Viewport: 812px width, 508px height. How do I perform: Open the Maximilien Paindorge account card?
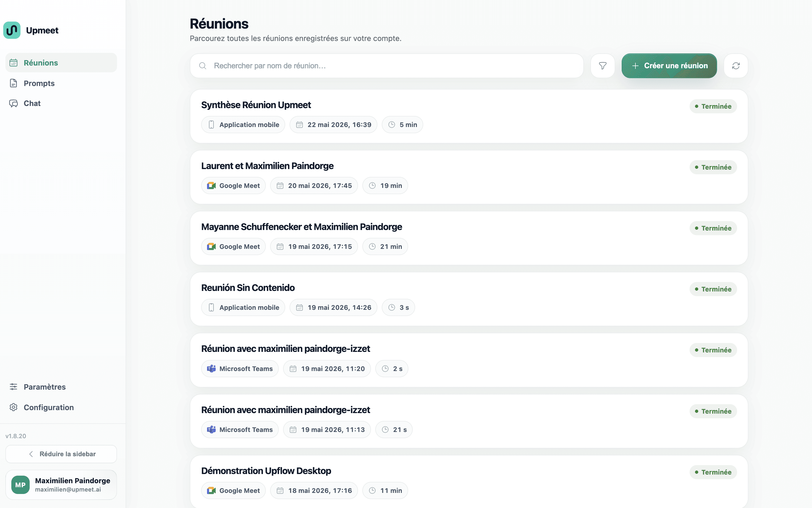(x=61, y=485)
